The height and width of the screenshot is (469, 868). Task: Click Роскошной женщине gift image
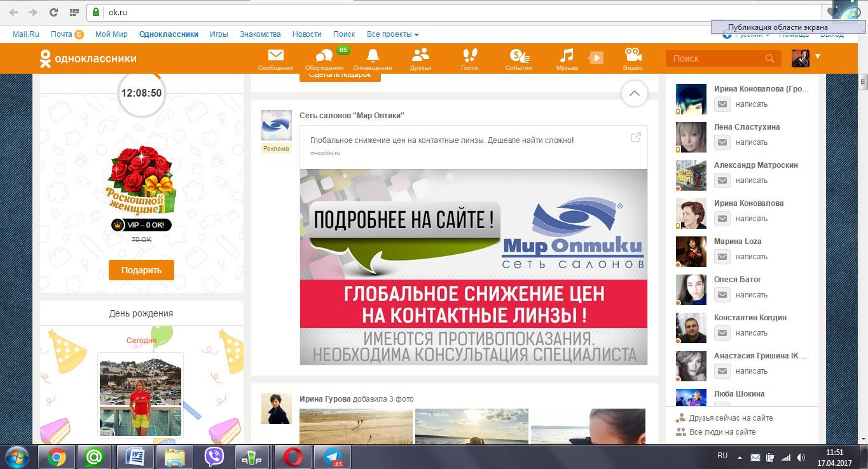[x=139, y=180]
